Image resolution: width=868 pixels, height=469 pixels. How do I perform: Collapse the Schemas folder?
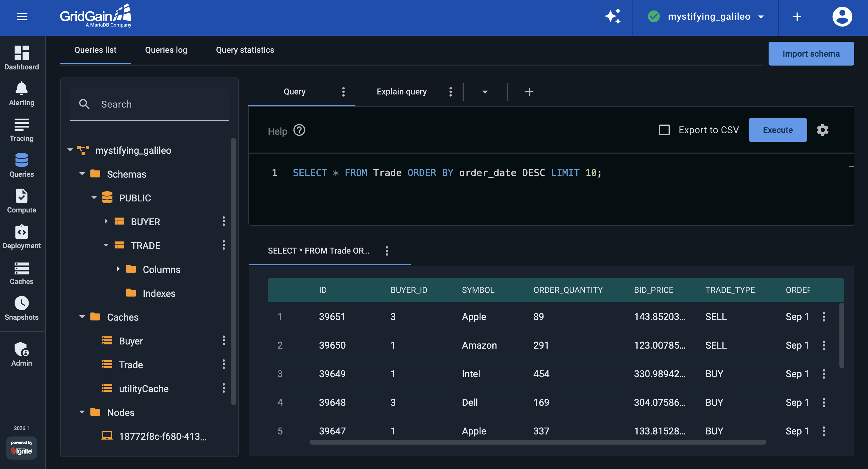tap(82, 174)
